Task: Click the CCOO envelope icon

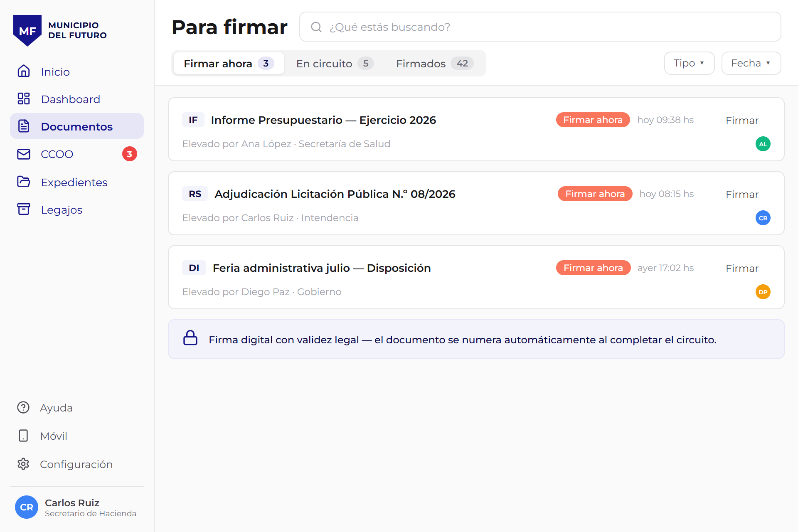Action: pos(24,154)
